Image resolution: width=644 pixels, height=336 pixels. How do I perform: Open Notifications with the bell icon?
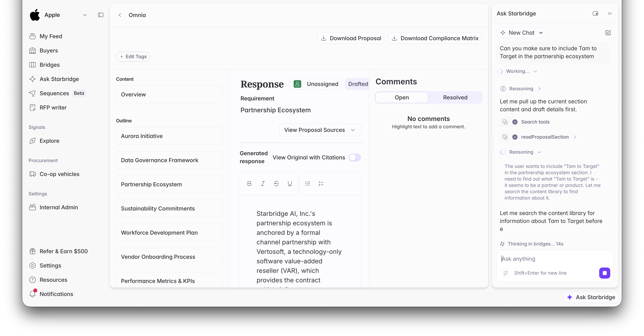[x=56, y=294]
